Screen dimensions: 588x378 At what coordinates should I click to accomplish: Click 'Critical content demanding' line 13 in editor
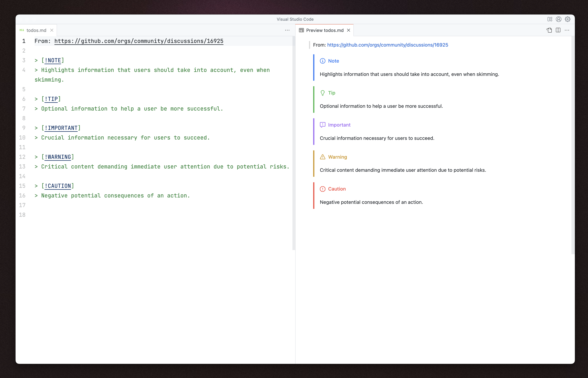(x=162, y=167)
